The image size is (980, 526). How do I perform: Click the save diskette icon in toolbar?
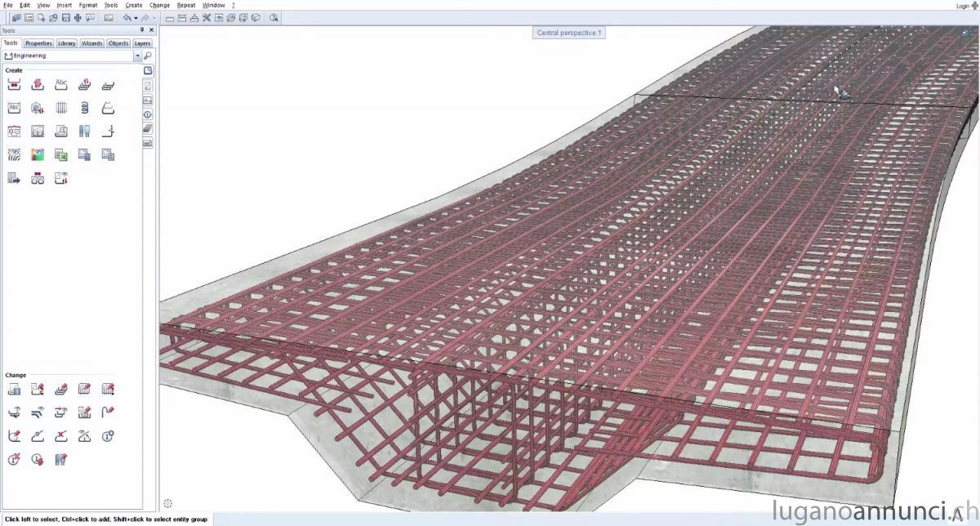click(65, 17)
